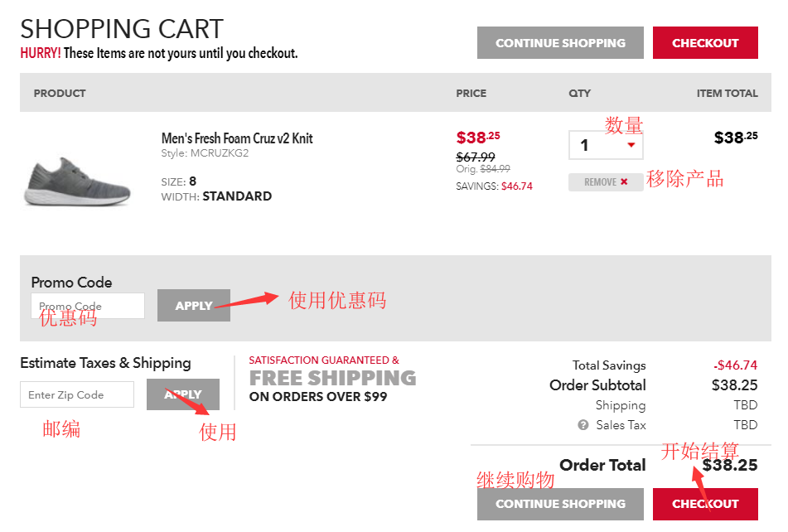The width and height of the screenshot is (788, 532).
Task: Click the Free Shipping promotional banner
Action: pos(332,379)
